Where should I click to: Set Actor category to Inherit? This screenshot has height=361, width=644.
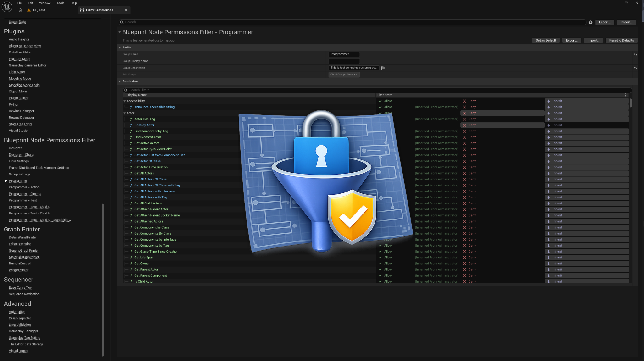(x=586, y=113)
